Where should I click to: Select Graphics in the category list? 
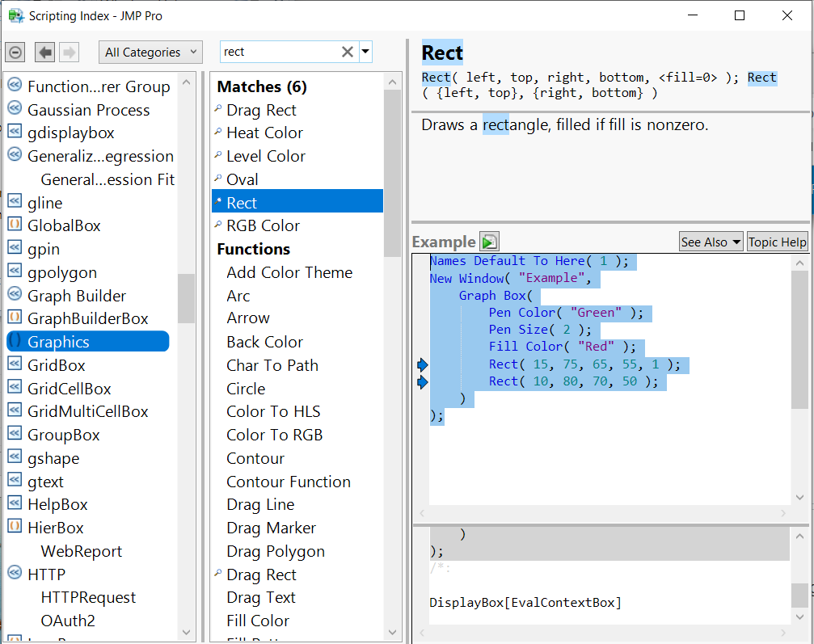pos(88,342)
